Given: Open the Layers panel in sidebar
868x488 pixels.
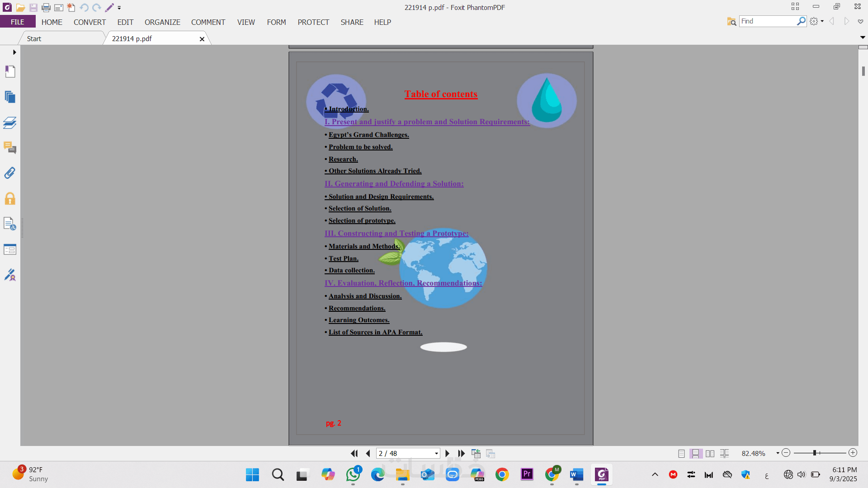Looking at the screenshot, I should (10, 122).
